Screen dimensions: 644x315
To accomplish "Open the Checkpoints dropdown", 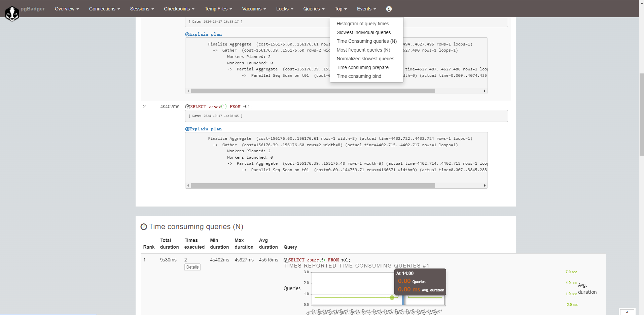I will click(x=179, y=9).
